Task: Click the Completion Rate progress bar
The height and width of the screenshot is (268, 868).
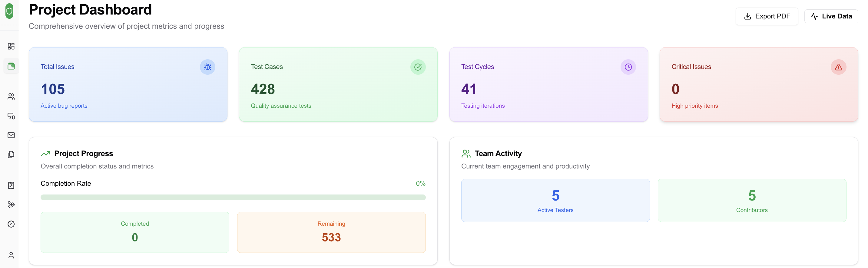Action: click(233, 197)
